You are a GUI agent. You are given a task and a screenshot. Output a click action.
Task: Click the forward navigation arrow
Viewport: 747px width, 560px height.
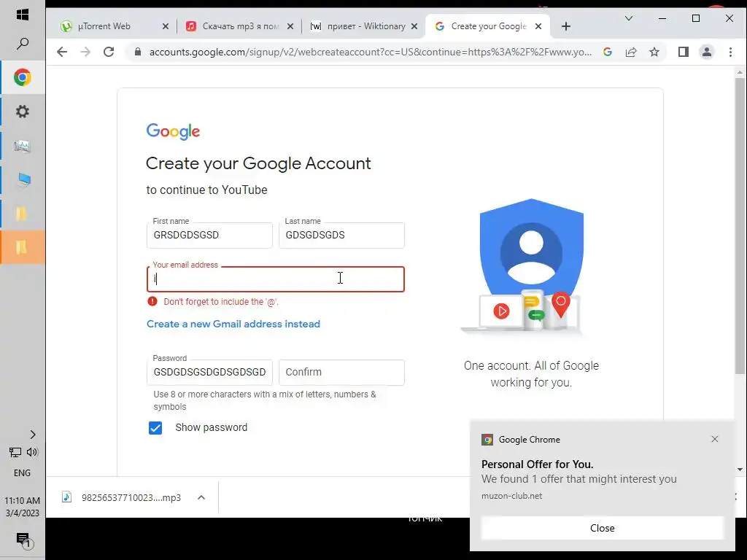coord(85,52)
